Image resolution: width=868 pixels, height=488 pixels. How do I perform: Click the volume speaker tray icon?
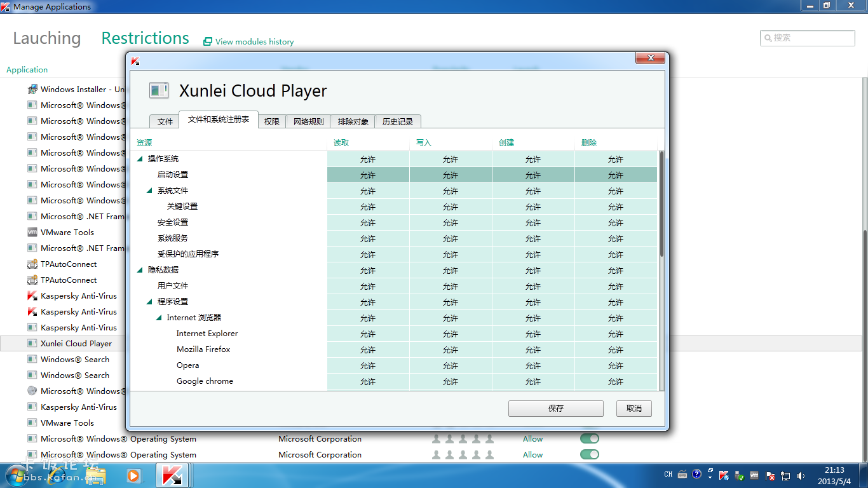pyautogui.click(x=801, y=475)
